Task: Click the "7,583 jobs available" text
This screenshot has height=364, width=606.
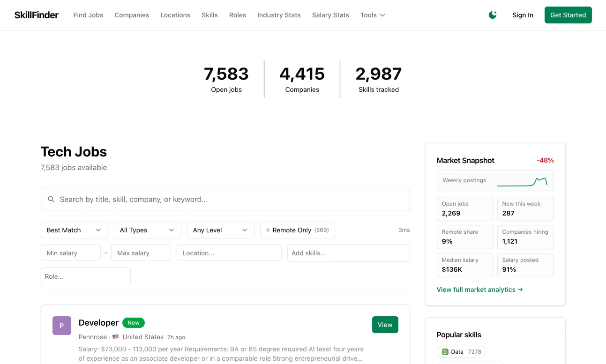Action: (74, 167)
